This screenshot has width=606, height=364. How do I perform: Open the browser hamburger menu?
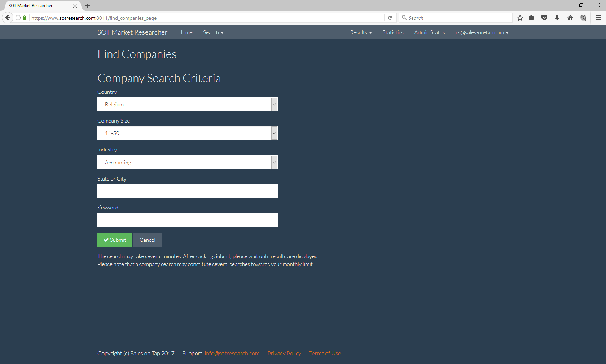598,18
